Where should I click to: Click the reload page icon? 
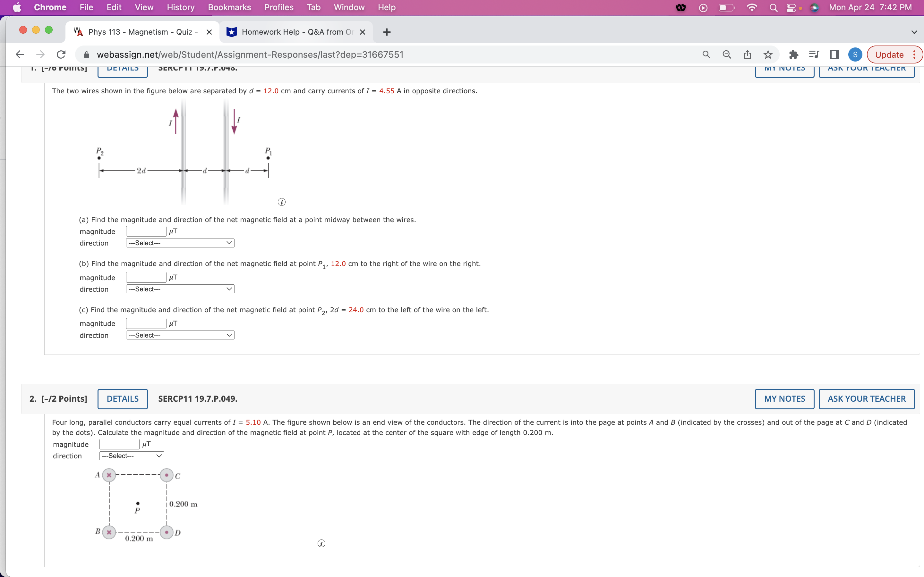point(61,54)
